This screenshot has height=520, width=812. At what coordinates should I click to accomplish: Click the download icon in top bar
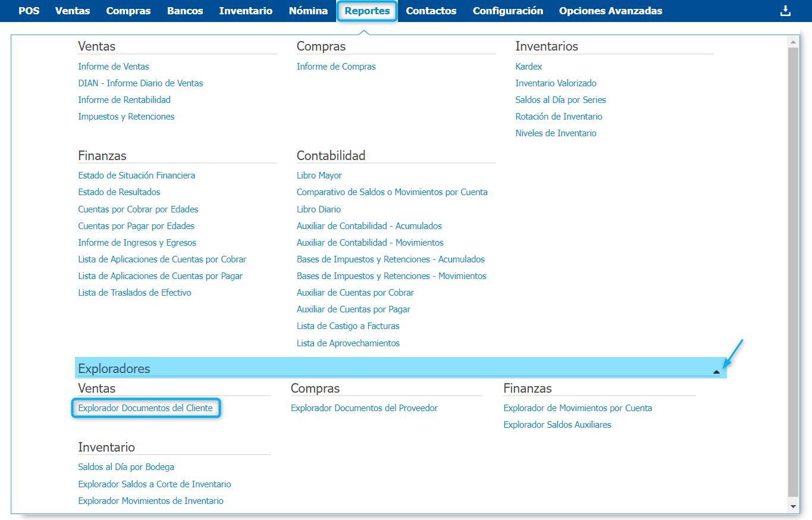point(785,11)
